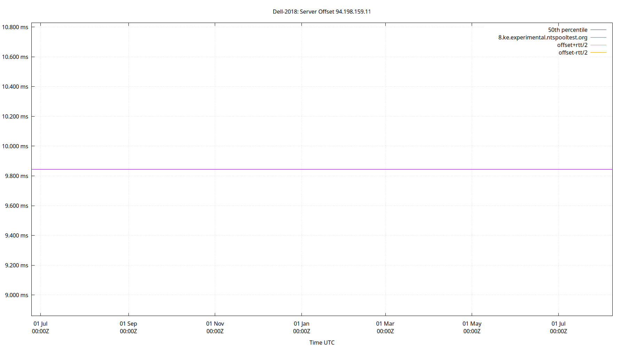This screenshot has height=348, width=644.
Task: Expand the 01 Jan tick label
Action: click(301, 323)
